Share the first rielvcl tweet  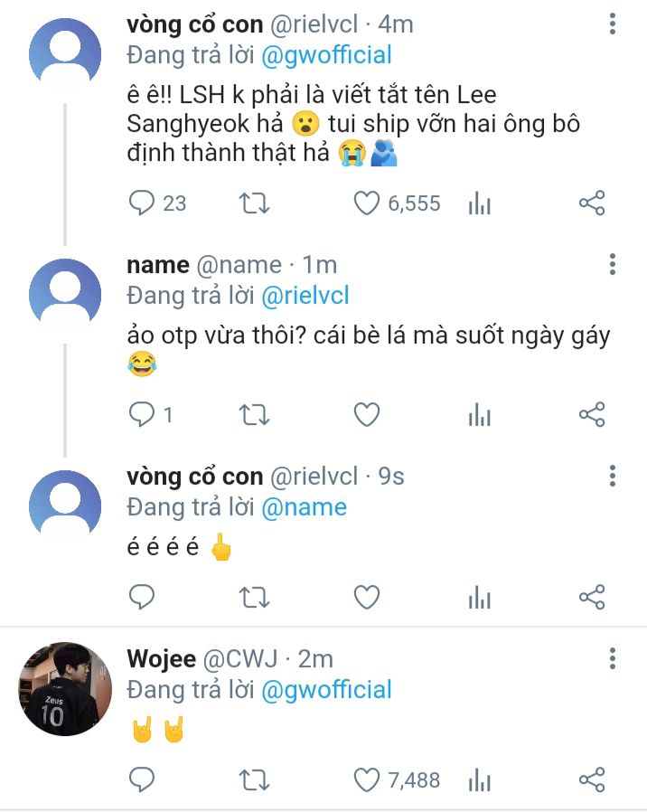click(592, 203)
